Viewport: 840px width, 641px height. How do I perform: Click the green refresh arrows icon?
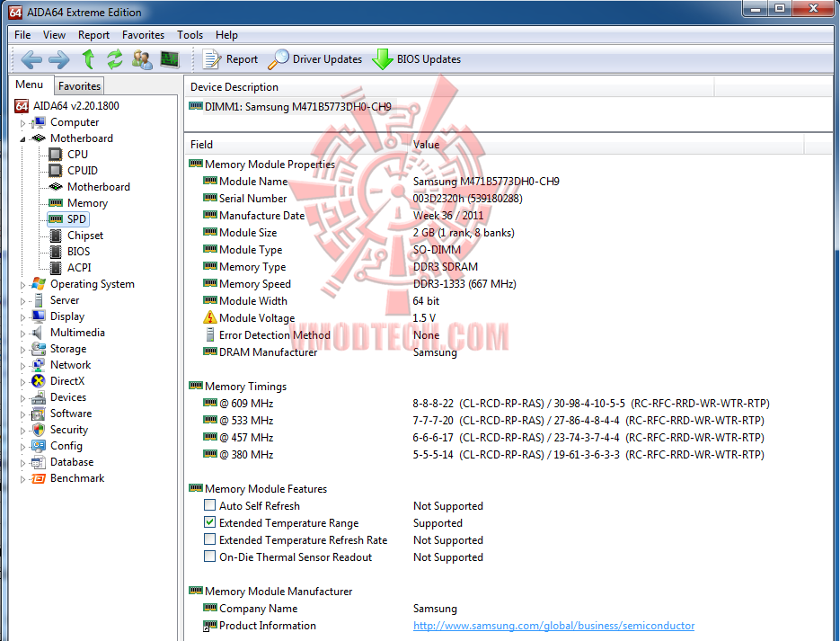coord(115,59)
